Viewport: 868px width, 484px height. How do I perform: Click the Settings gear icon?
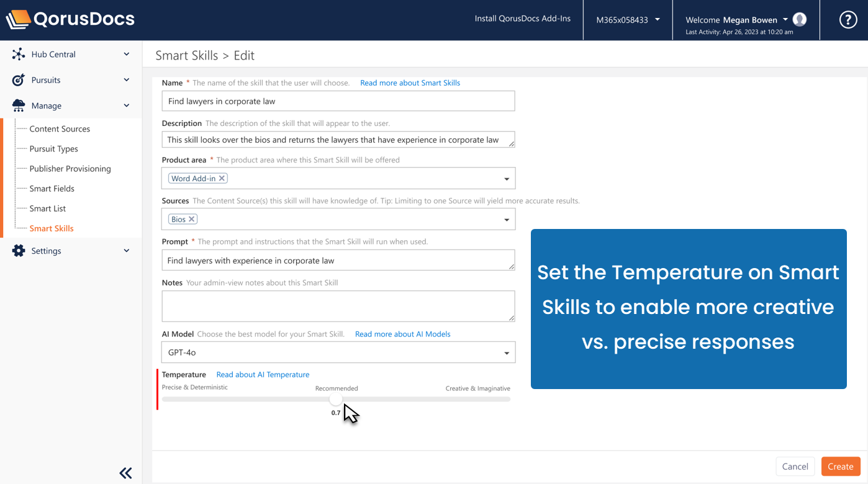19,251
